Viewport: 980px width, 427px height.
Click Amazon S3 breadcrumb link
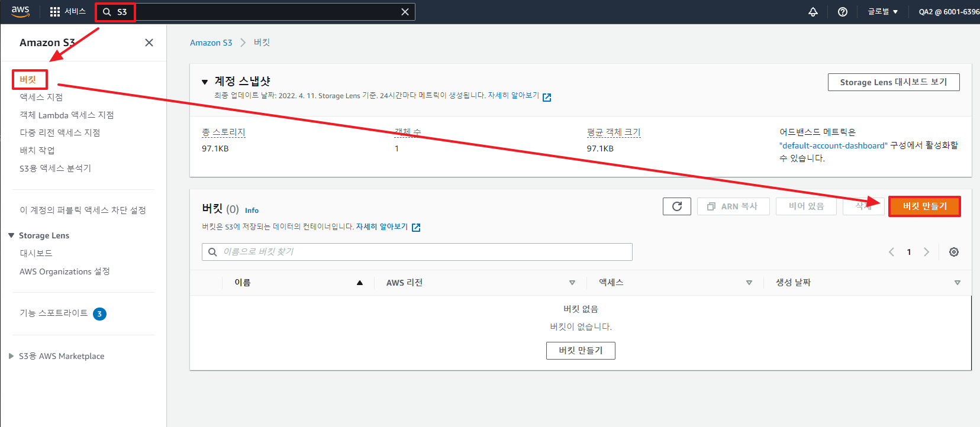tap(211, 43)
